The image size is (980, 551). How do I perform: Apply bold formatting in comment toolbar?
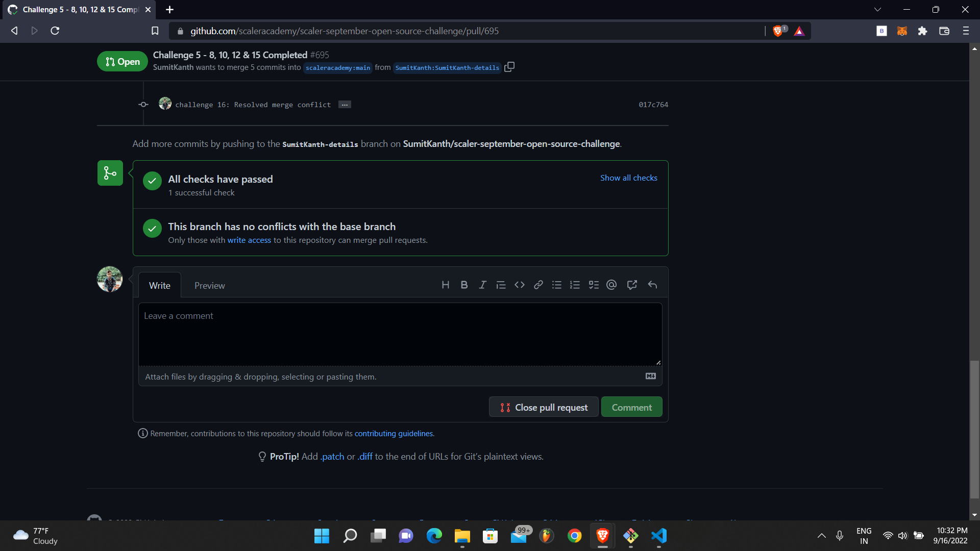(x=464, y=285)
